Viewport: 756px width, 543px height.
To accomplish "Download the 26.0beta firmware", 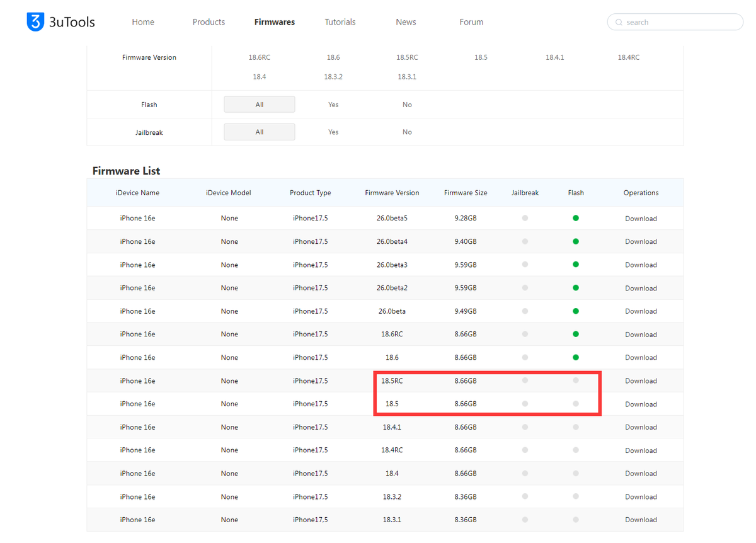I will pyautogui.click(x=641, y=311).
